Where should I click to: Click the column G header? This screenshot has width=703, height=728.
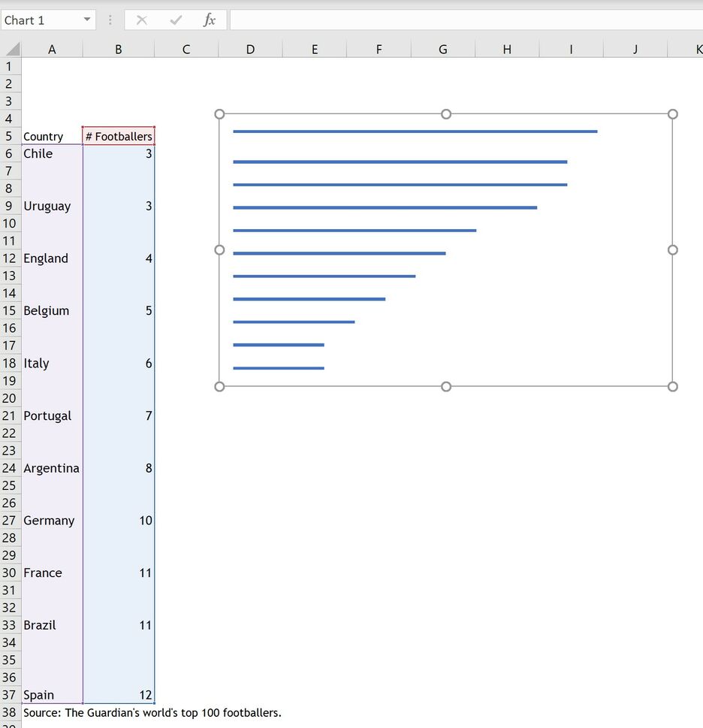pos(443,48)
